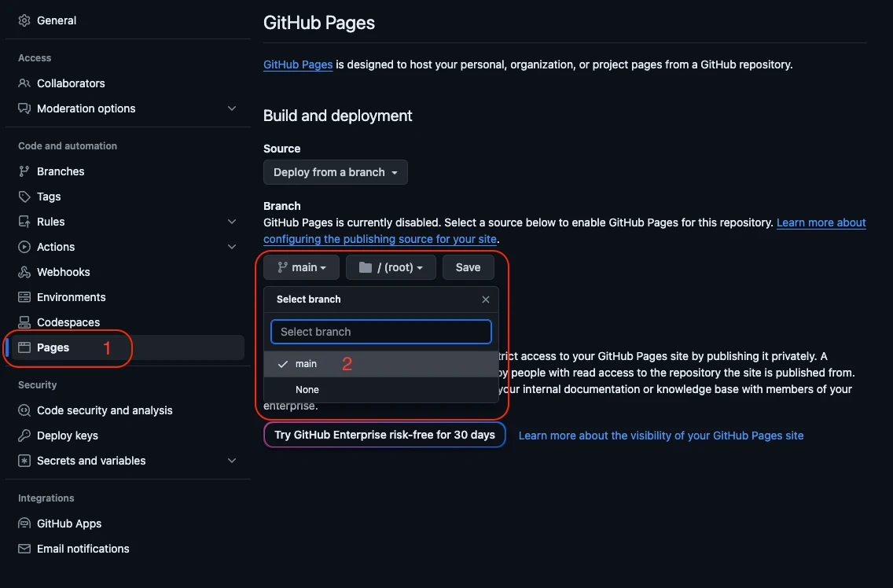This screenshot has width=893, height=588.
Task: Click the Build and deployment heading
Action: point(338,116)
